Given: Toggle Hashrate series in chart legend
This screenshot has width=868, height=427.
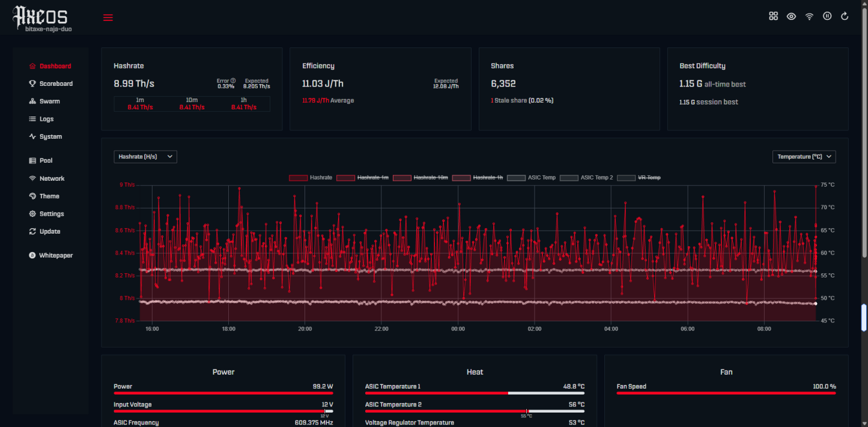Looking at the screenshot, I should [x=311, y=178].
